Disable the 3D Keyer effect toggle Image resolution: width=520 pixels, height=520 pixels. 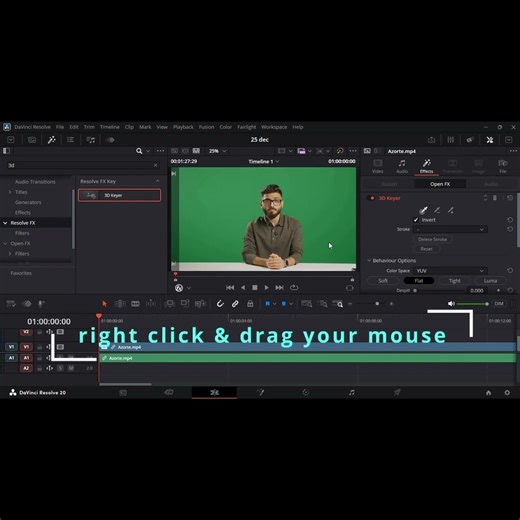tap(372, 198)
